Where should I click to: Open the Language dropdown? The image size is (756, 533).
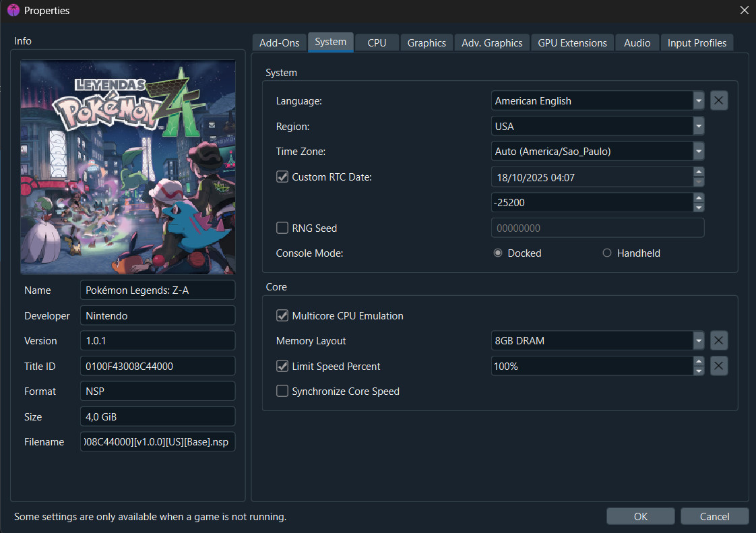[699, 101]
